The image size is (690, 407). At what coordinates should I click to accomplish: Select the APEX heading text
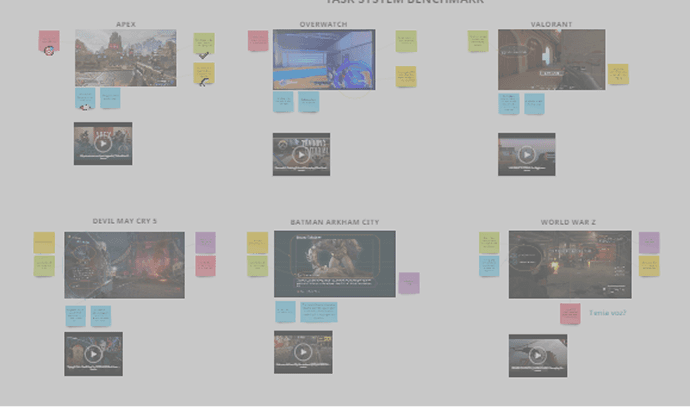126,24
